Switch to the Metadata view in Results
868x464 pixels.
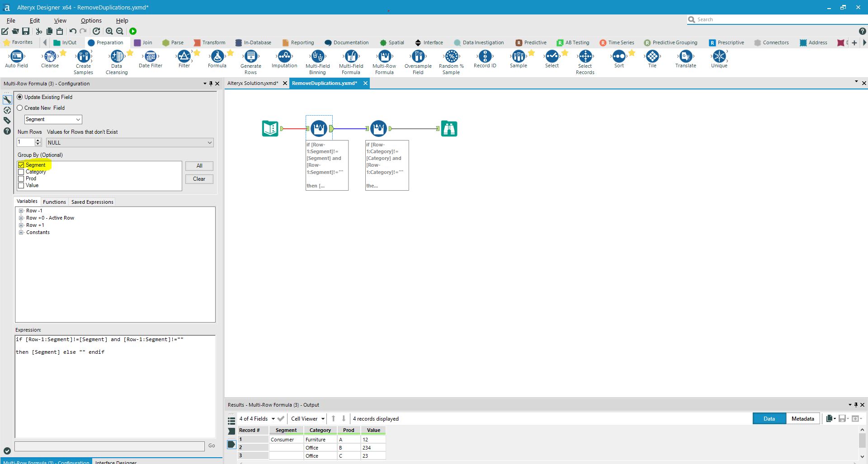tap(802, 418)
